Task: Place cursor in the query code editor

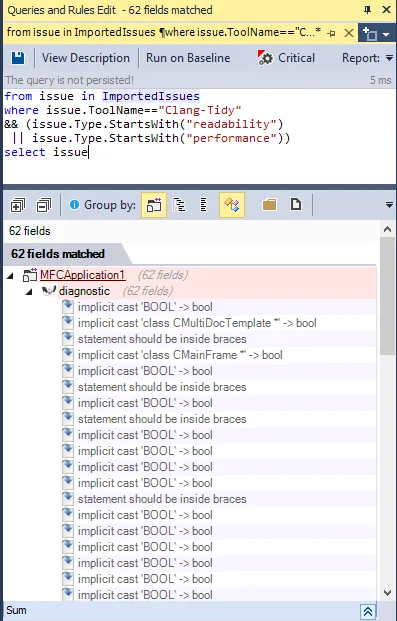Action: [x=198, y=136]
